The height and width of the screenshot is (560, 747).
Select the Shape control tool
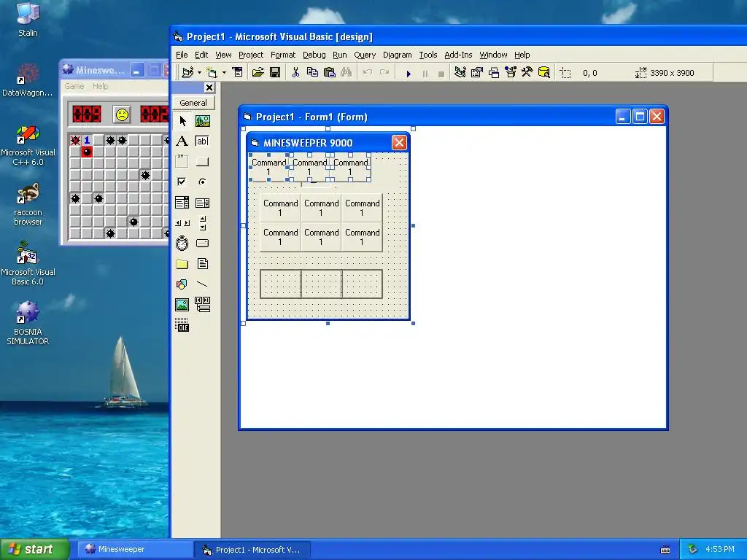pos(182,284)
